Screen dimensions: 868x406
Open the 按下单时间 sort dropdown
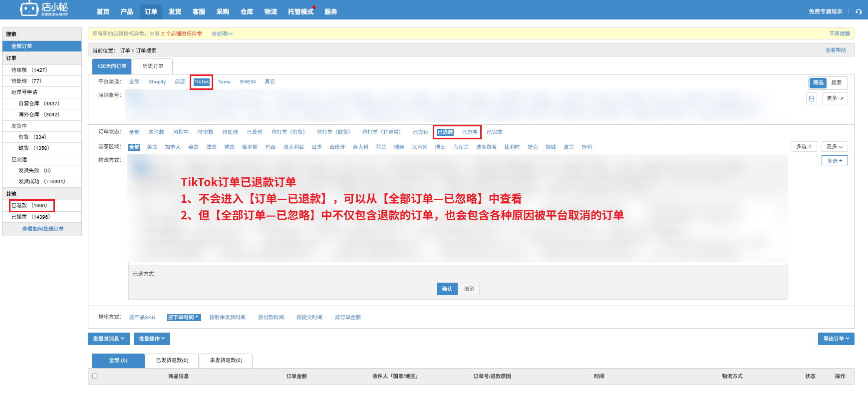tap(183, 318)
